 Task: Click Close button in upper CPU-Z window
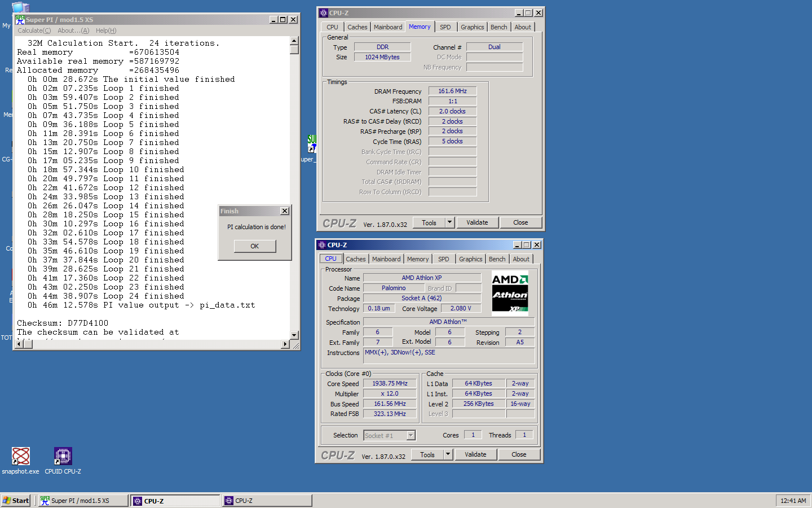[520, 222]
